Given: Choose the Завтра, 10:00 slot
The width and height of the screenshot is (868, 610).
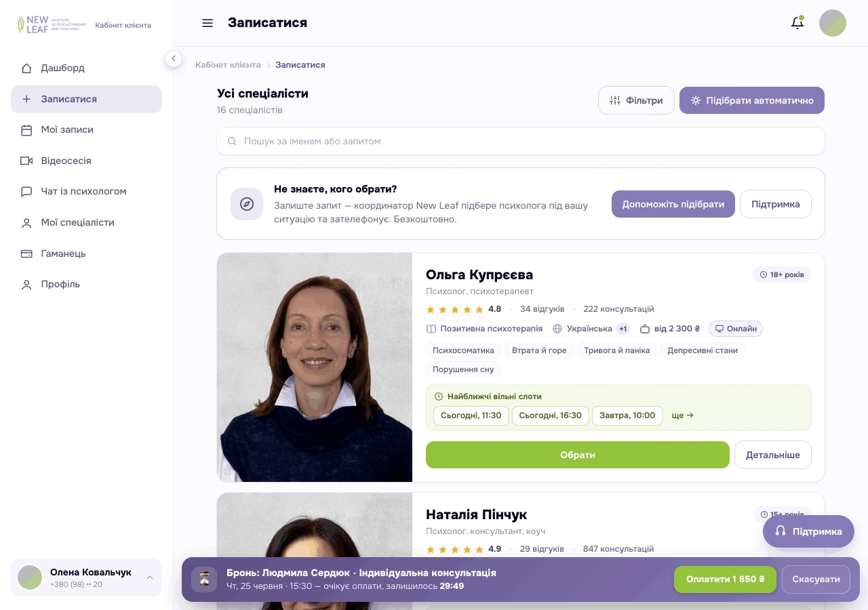Looking at the screenshot, I should (627, 415).
